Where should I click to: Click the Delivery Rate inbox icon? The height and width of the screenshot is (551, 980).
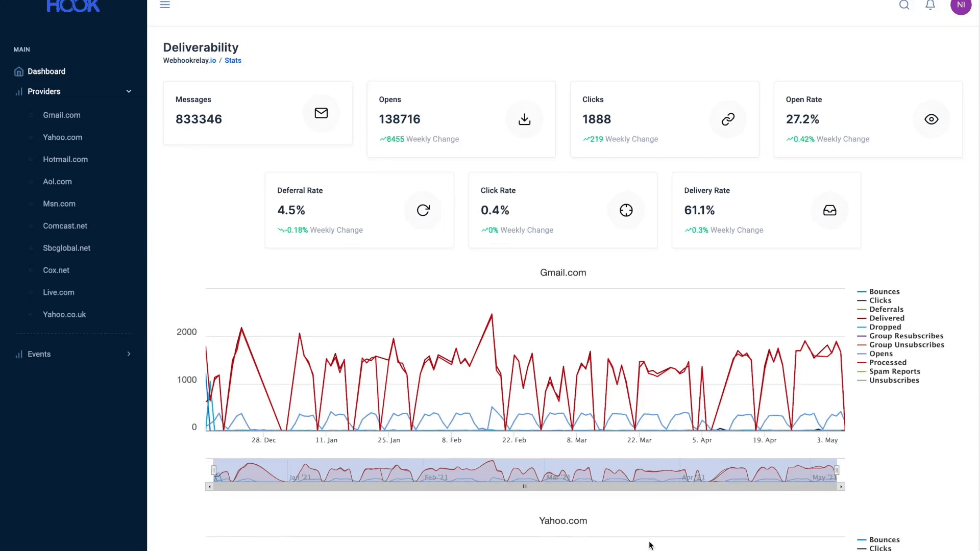click(829, 210)
